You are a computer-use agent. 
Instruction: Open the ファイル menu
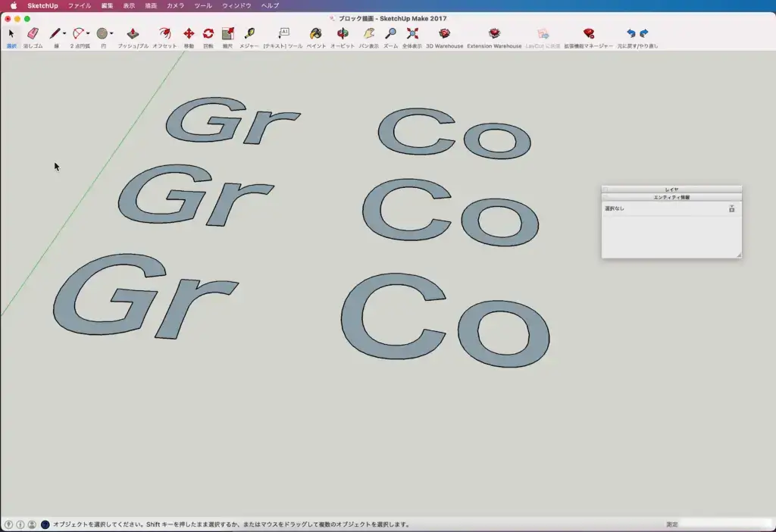79,6
